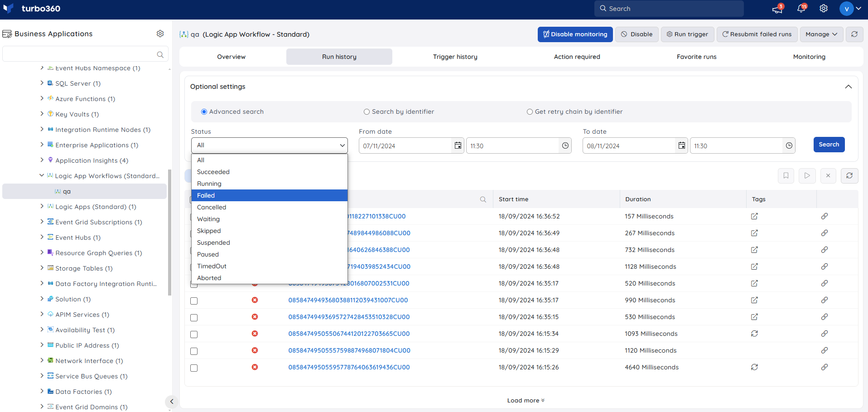Click the blue Search button
This screenshot has width=868, height=412.
click(829, 145)
